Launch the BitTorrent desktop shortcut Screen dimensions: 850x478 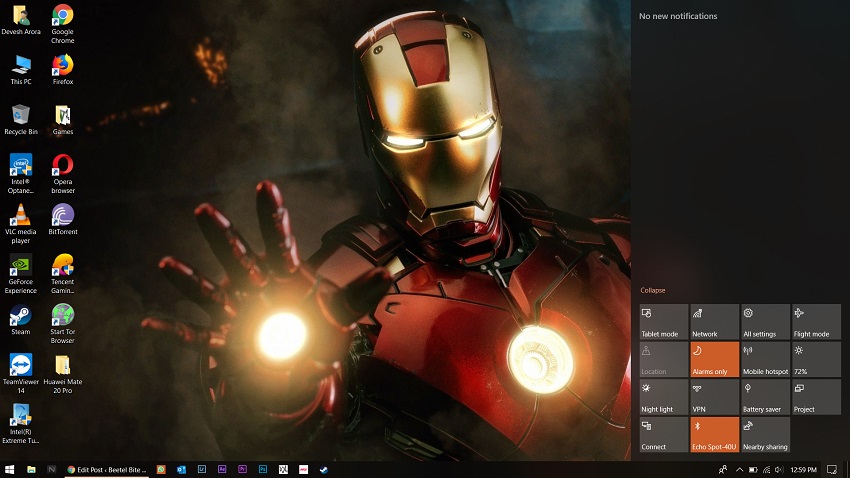(x=62, y=215)
